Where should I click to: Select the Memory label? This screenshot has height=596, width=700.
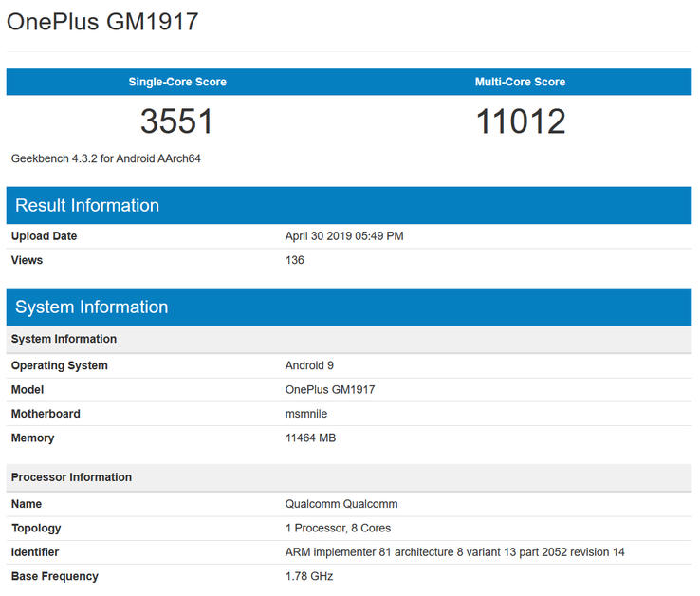coord(32,438)
